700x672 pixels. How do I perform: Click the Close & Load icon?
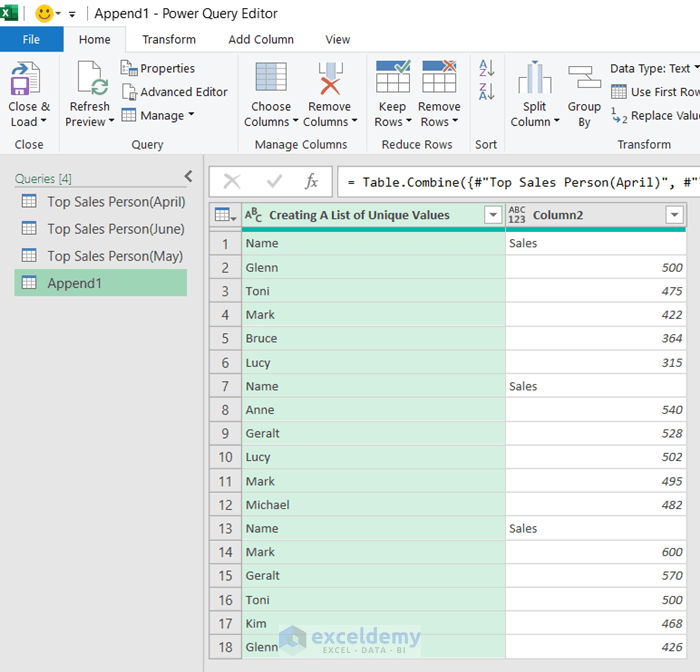[26, 79]
